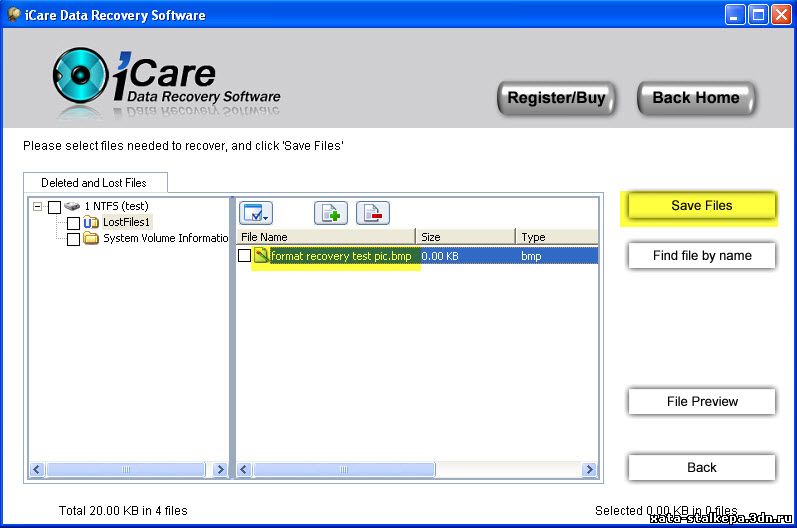
Task: Tick the format recovery test pic.bmp checkbox
Action: coord(244,255)
